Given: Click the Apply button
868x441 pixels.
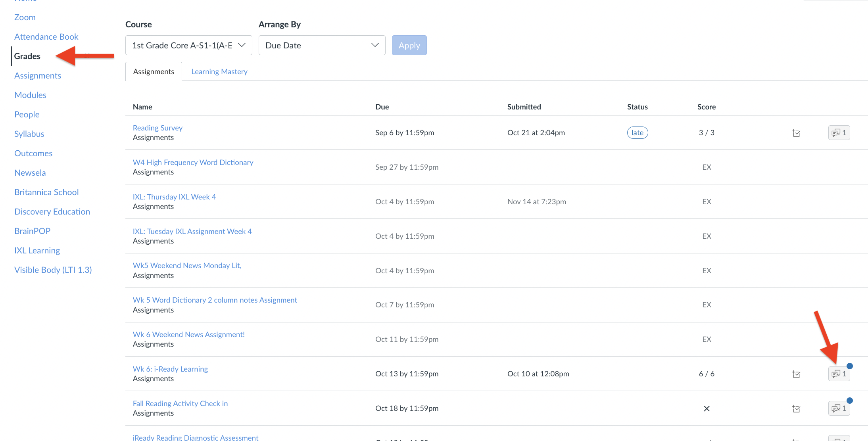Looking at the screenshot, I should (409, 45).
